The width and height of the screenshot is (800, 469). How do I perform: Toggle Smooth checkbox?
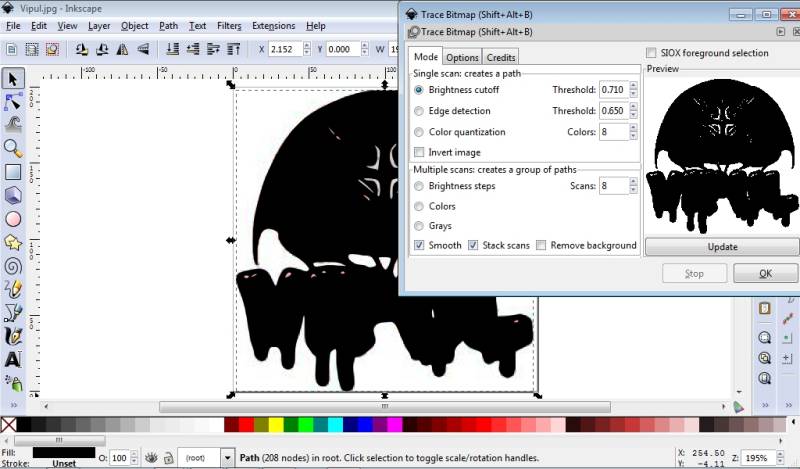pos(419,245)
